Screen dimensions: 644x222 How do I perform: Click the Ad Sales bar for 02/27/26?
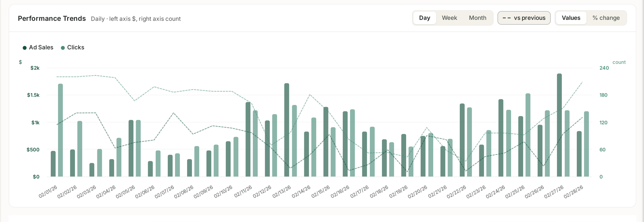pos(559,125)
